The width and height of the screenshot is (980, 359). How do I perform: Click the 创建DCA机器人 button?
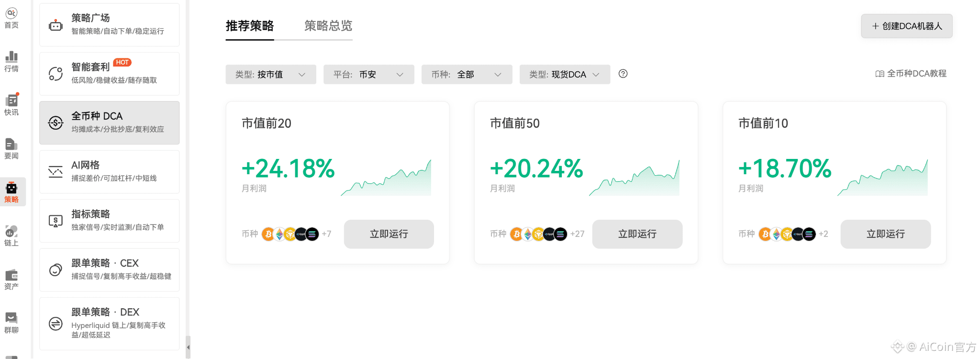[x=907, y=26]
